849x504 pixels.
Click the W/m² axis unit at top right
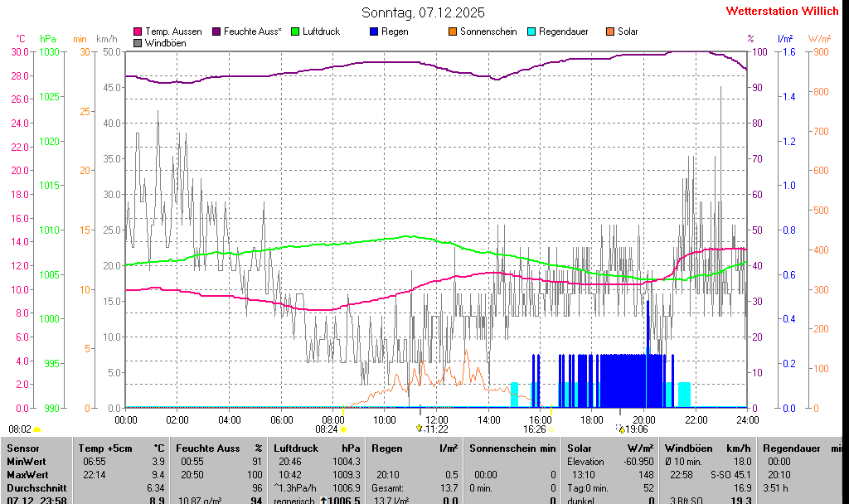tap(819, 39)
